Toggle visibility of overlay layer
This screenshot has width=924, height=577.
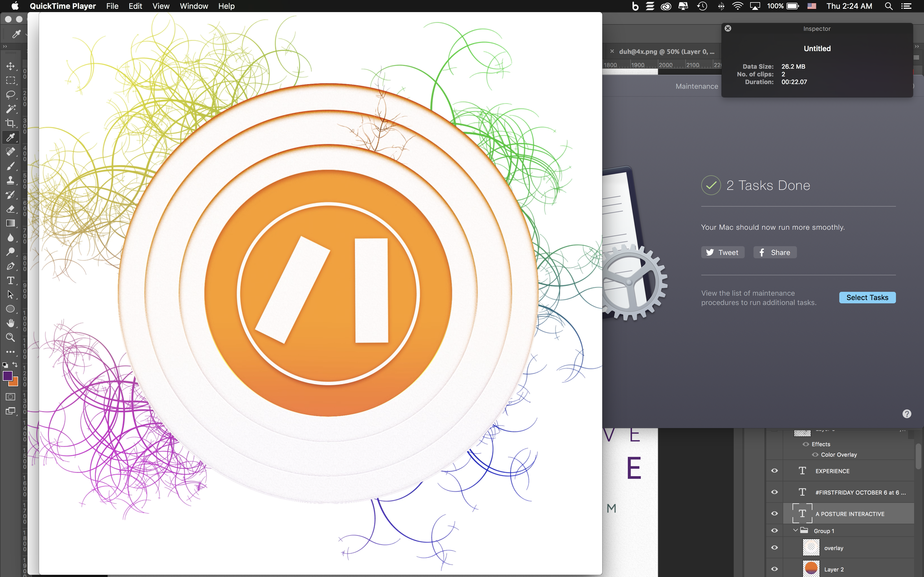pyautogui.click(x=774, y=548)
